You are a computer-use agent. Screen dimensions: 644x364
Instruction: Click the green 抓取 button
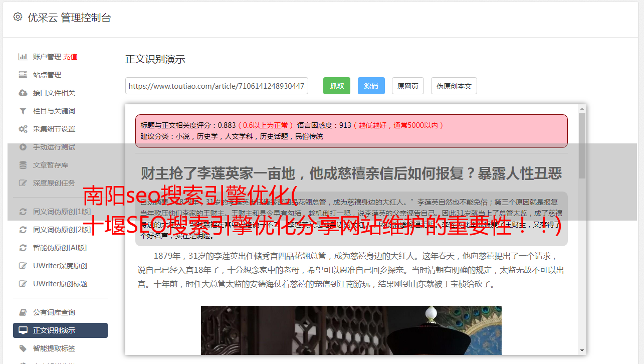(337, 86)
